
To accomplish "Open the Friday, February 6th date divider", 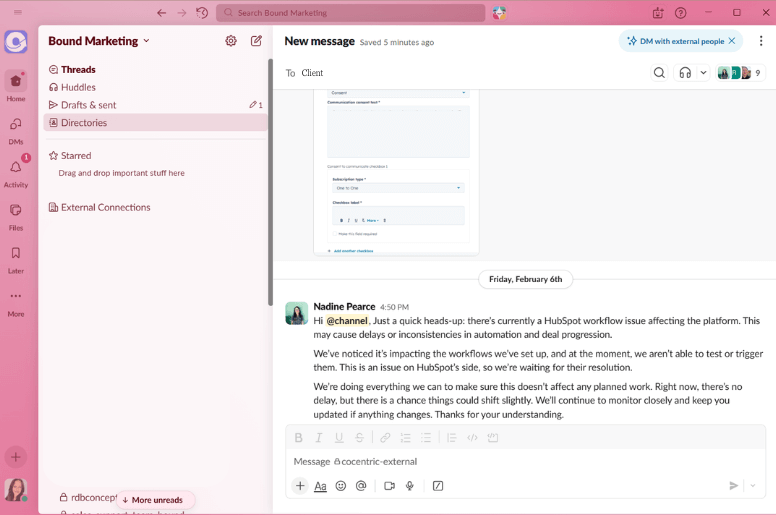I will [x=526, y=279].
